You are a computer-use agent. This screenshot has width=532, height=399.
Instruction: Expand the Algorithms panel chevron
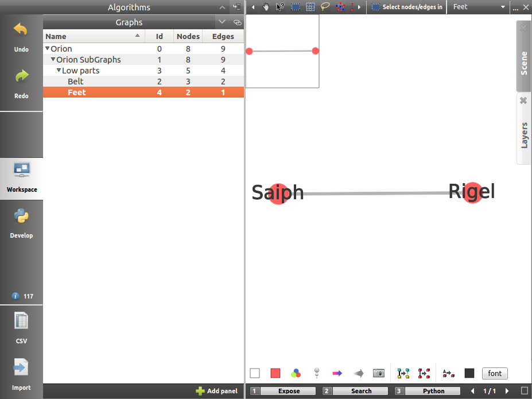click(222, 7)
